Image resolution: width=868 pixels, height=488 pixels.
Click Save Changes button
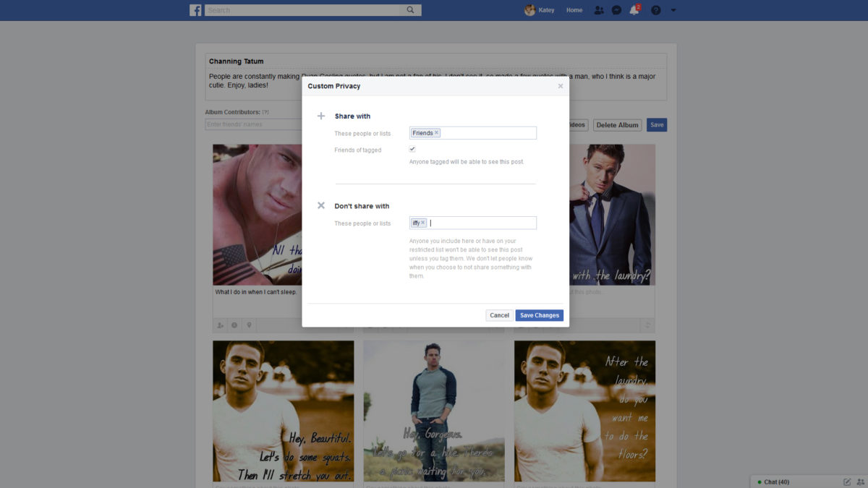pos(540,315)
